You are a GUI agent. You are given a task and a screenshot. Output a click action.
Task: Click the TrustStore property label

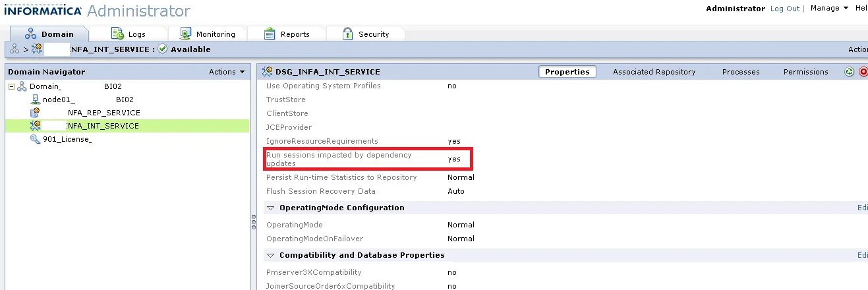(285, 100)
